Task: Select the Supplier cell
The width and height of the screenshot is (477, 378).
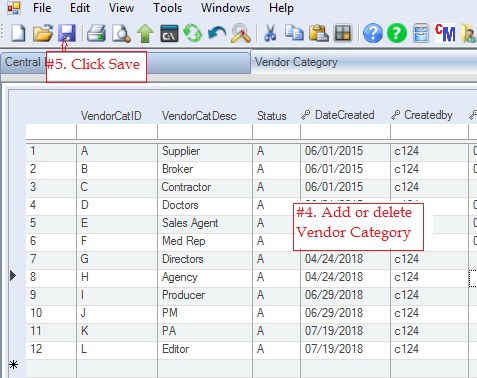Action: tap(205, 151)
